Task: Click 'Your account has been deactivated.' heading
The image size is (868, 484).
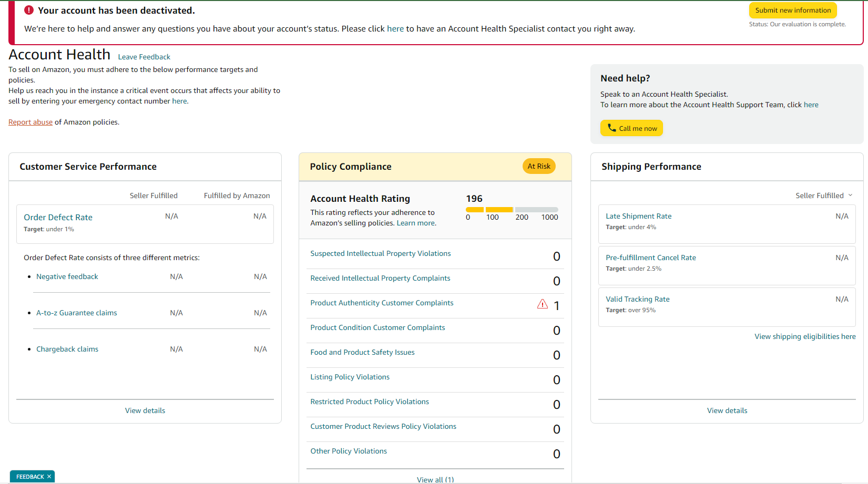Action: [116, 11]
